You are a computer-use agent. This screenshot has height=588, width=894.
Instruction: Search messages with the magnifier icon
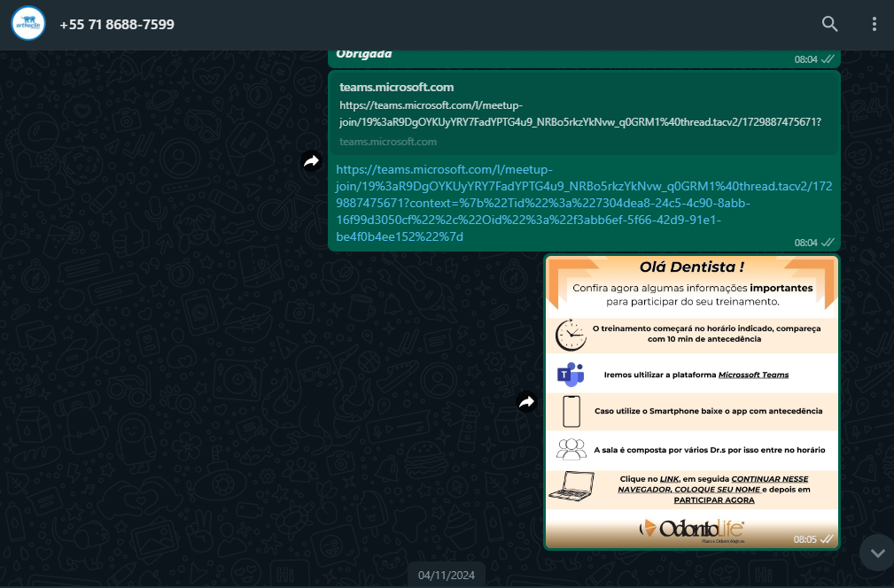(829, 24)
